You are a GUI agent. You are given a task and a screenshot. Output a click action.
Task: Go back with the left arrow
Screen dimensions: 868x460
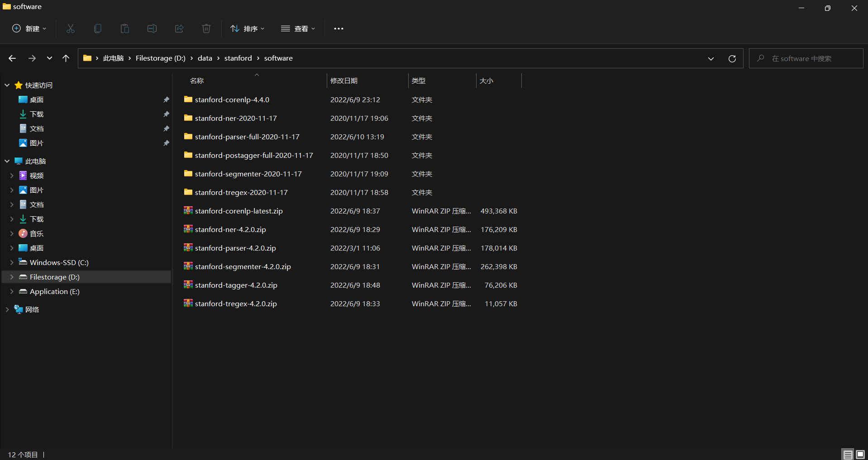tap(12, 58)
